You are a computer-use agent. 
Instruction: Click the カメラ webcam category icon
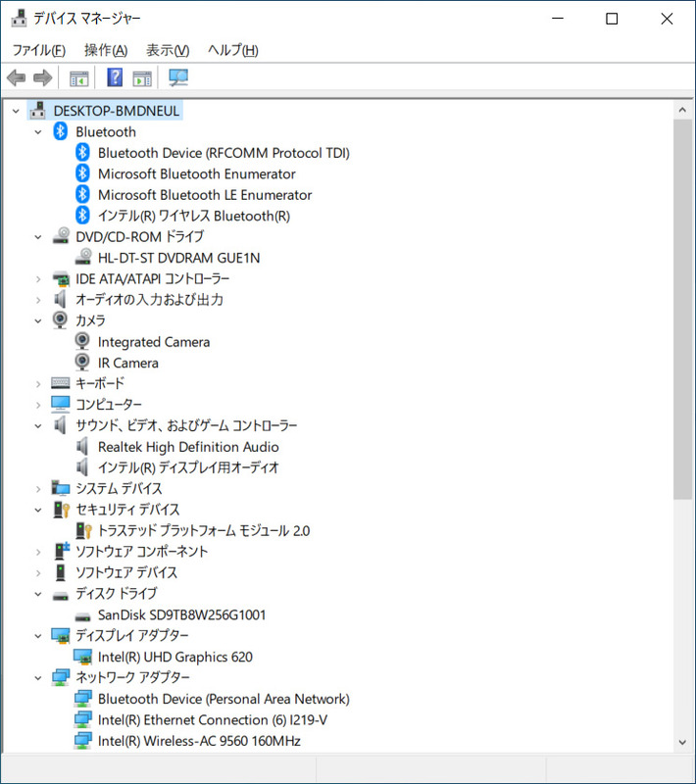pos(60,320)
